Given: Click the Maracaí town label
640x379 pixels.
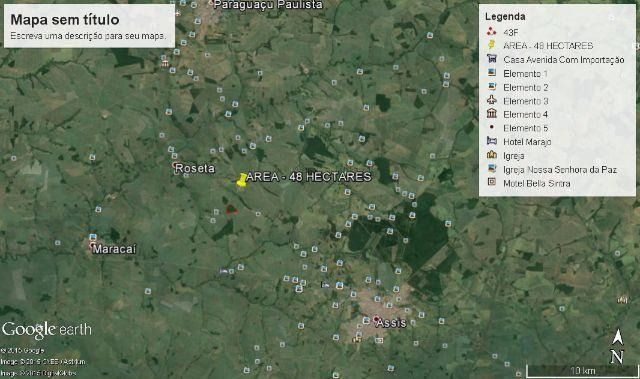Looking at the screenshot, I should click(x=114, y=249).
